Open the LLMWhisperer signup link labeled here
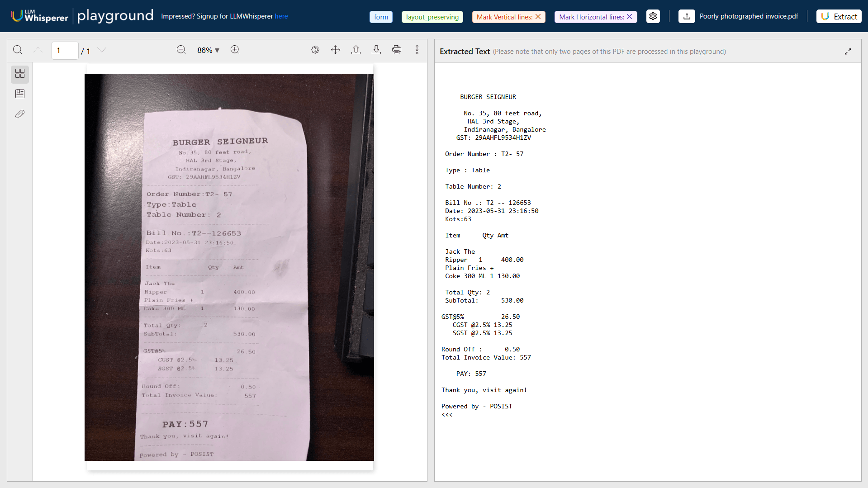The height and width of the screenshot is (488, 868). pyautogui.click(x=281, y=16)
